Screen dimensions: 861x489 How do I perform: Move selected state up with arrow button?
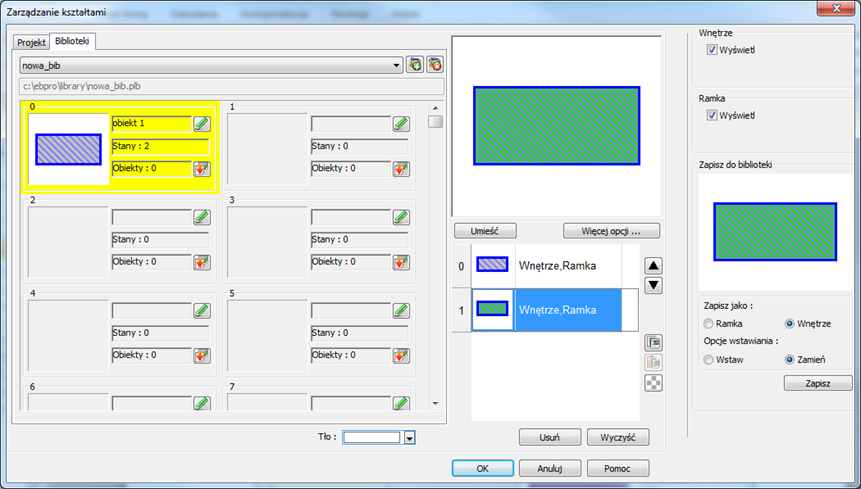[653, 266]
